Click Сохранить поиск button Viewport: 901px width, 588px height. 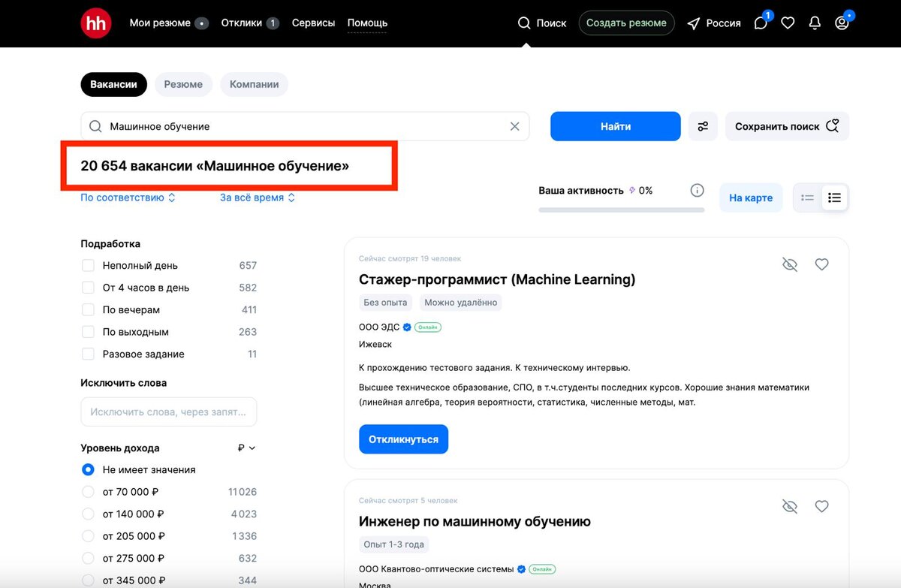coord(787,126)
